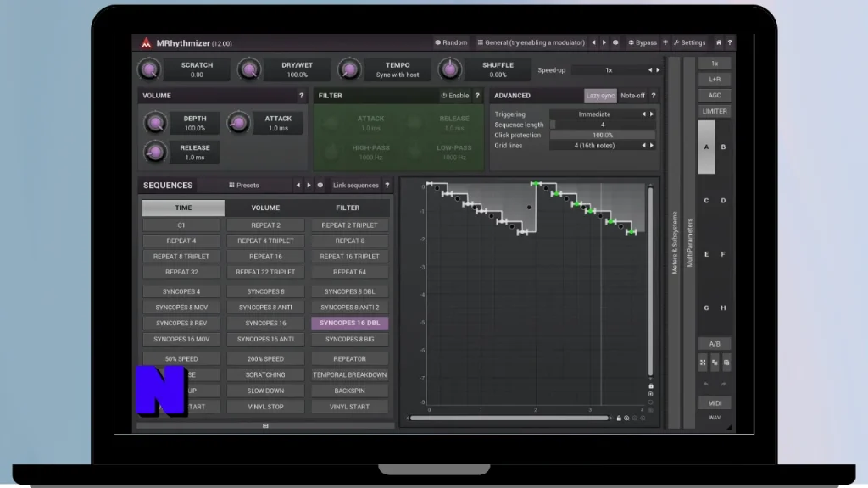The width and height of the screenshot is (868, 488).
Task: Expand the MultiParameters panel
Action: pyautogui.click(x=689, y=242)
